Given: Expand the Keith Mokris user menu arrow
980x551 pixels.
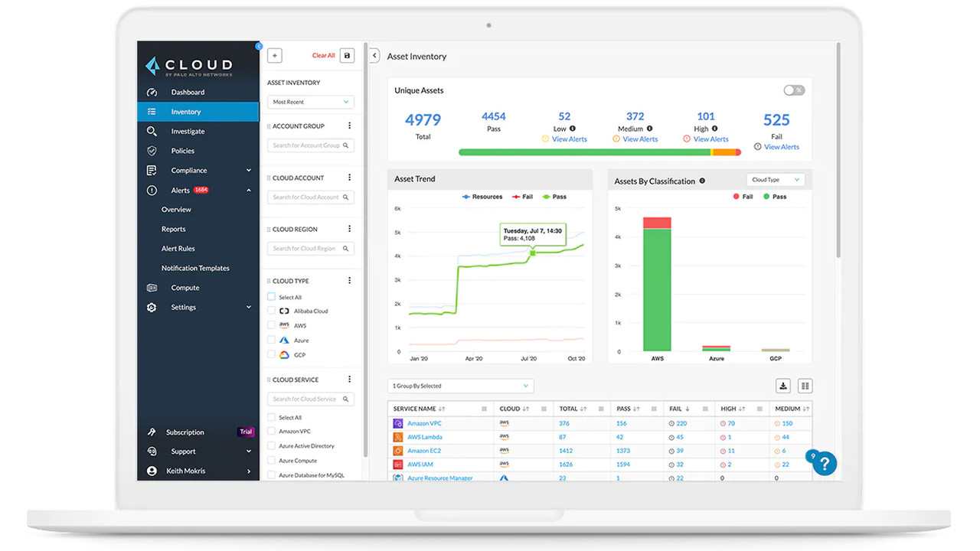Looking at the screenshot, I should pos(249,471).
